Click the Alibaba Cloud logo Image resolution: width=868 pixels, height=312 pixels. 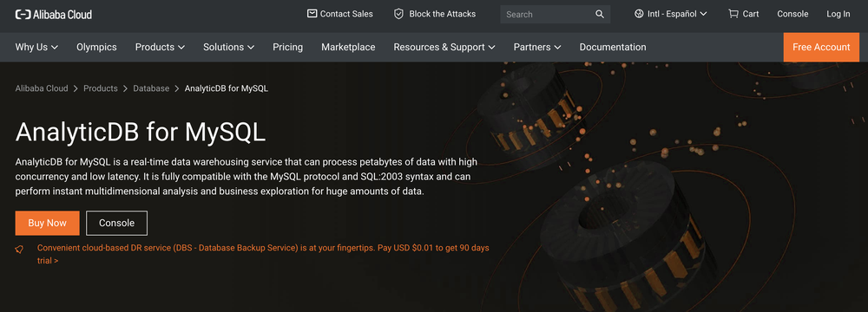(x=54, y=15)
